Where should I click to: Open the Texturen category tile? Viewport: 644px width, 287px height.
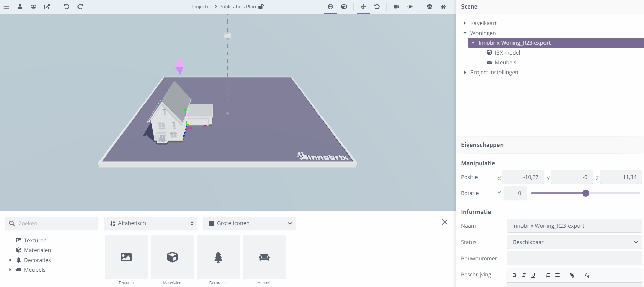pyautogui.click(x=126, y=257)
